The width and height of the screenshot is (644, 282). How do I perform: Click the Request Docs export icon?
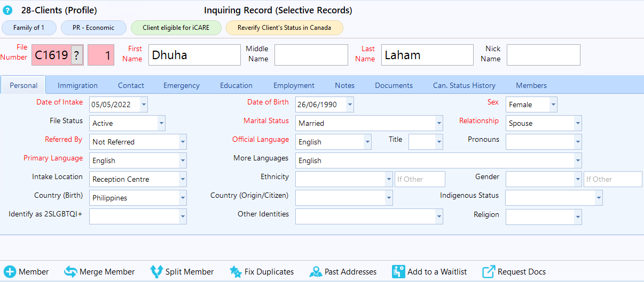pos(489,272)
